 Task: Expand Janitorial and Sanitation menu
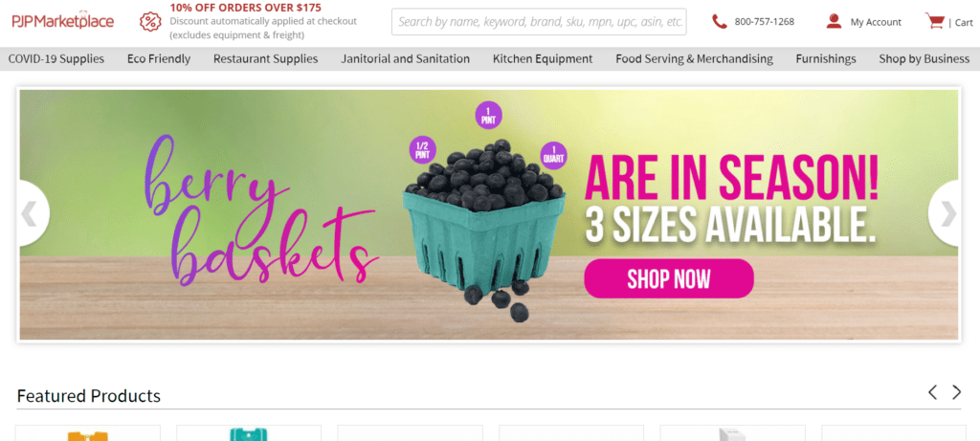[x=405, y=59]
